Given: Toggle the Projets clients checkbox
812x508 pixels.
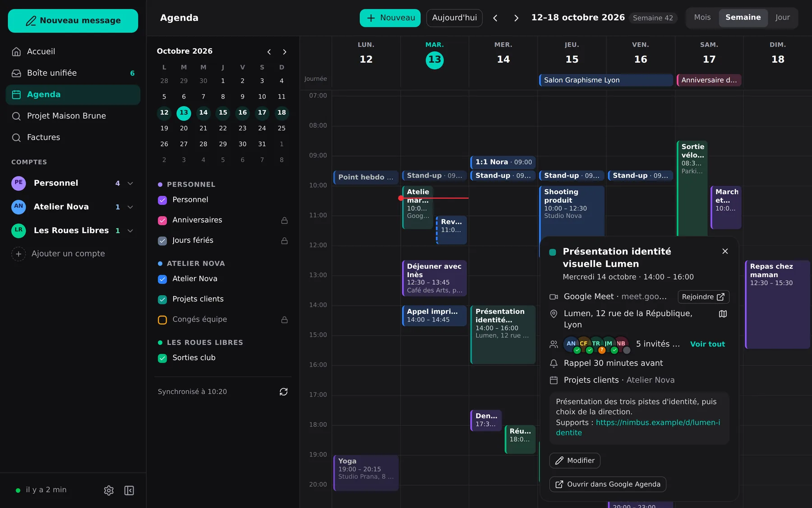Looking at the screenshot, I should coord(162,299).
